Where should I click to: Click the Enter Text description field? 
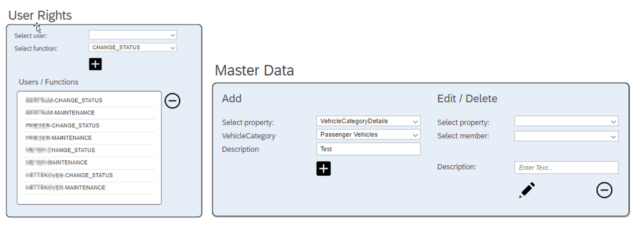click(x=566, y=168)
